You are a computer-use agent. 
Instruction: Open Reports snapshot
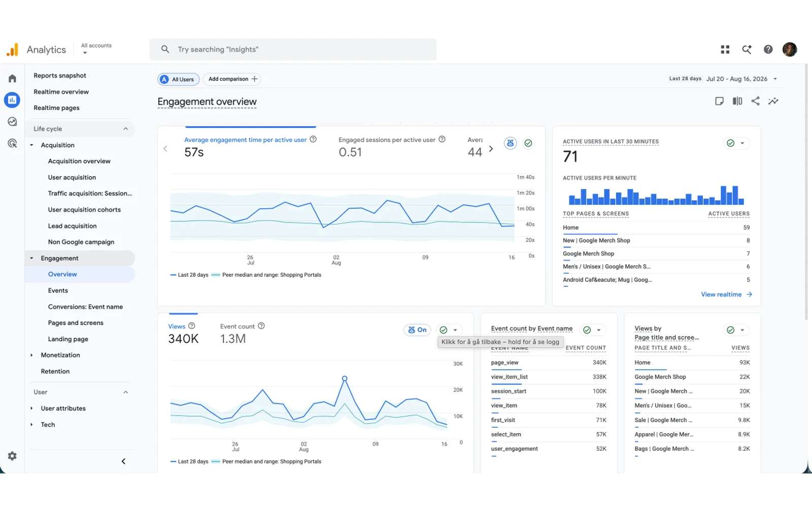tap(60, 76)
